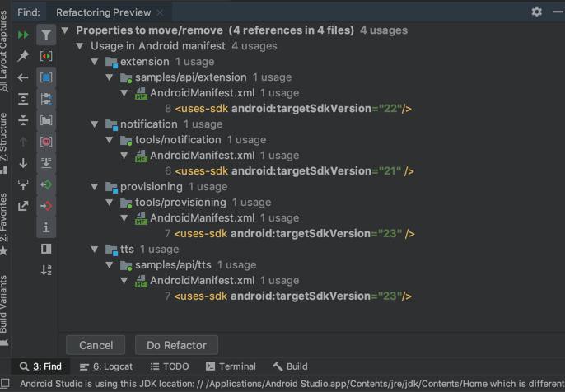This screenshot has height=392, width=565.
Task: Click the Terminal prompt icon
Action: pyautogui.click(x=211, y=366)
